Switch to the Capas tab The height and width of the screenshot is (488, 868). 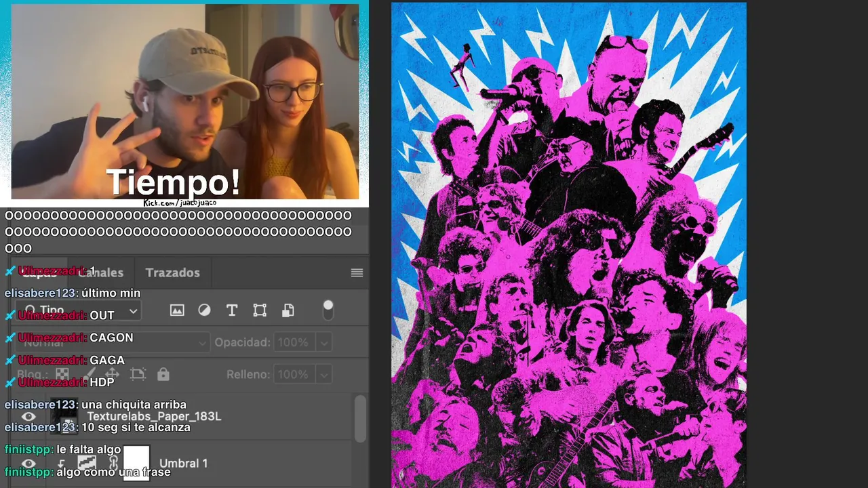tap(39, 272)
